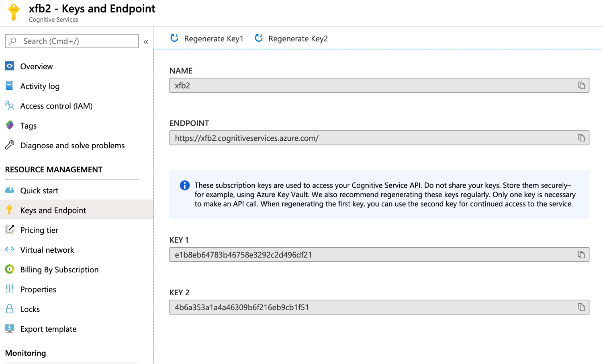Click the Monitoring section heading
Image resolution: width=603 pixels, height=364 pixels.
(26, 353)
